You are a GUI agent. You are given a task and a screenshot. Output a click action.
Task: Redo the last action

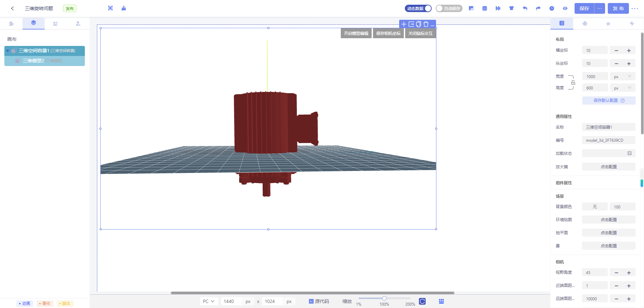538,8
